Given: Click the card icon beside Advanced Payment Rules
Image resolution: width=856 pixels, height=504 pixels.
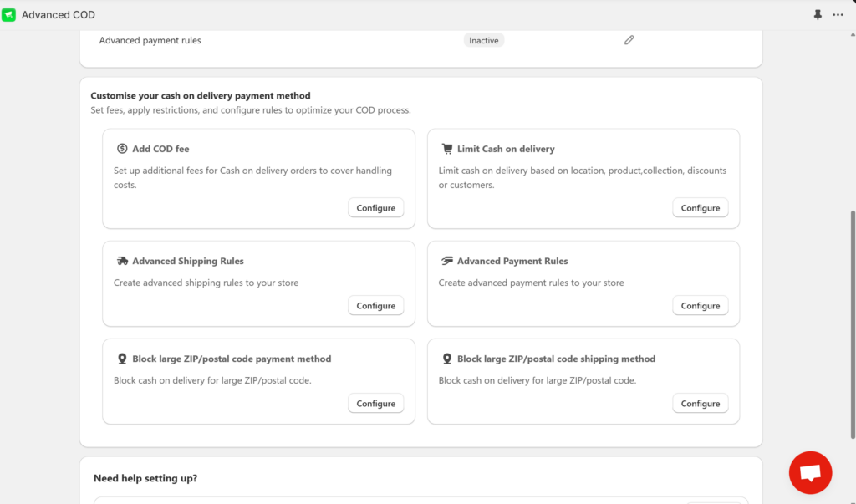Looking at the screenshot, I should click(447, 261).
